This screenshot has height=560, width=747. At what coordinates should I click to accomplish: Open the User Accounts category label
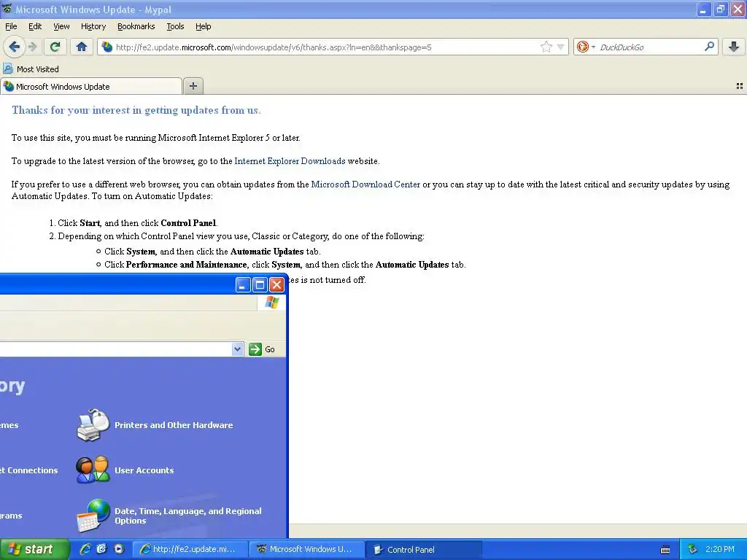tap(144, 470)
